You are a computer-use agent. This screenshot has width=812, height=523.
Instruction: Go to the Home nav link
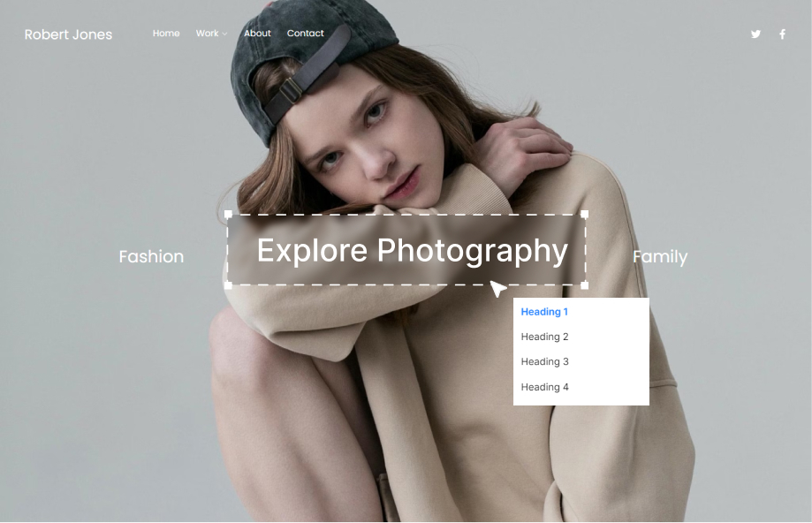(166, 34)
